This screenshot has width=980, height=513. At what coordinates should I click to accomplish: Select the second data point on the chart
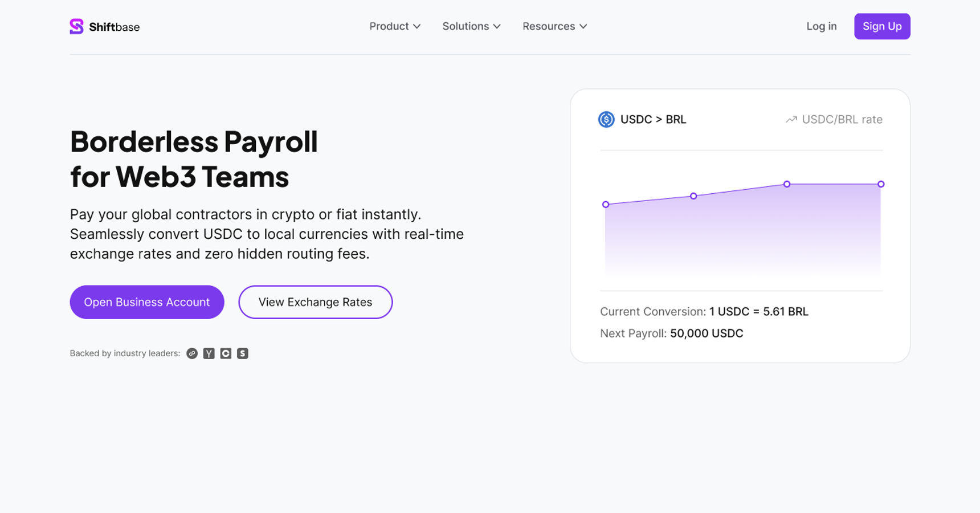coord(693,196)
